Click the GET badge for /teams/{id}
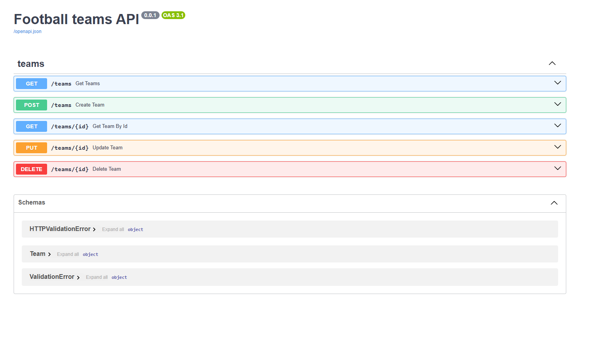590x364 pixels. 32,126
